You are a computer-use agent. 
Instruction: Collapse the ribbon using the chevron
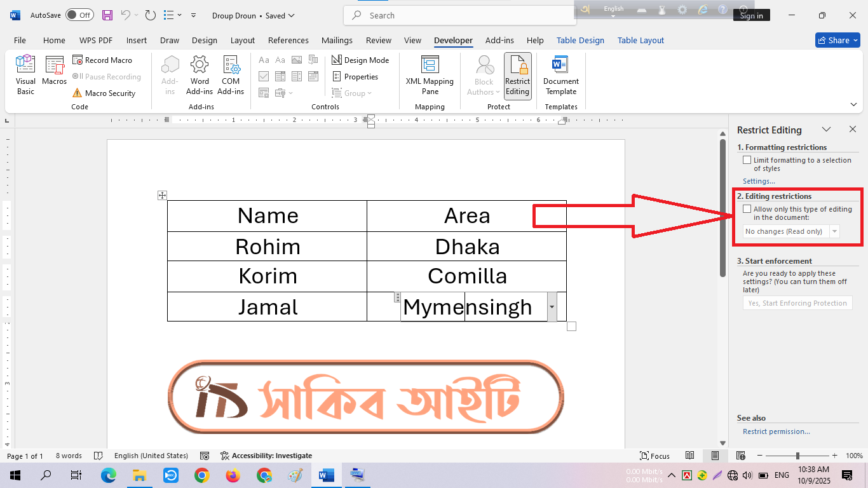point(853,105)
